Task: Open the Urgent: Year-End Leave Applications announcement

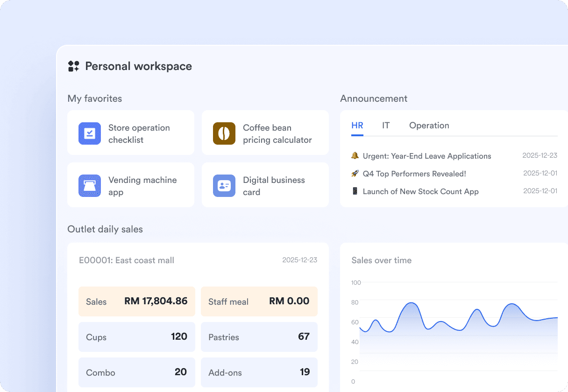Action: pos(427,156)
